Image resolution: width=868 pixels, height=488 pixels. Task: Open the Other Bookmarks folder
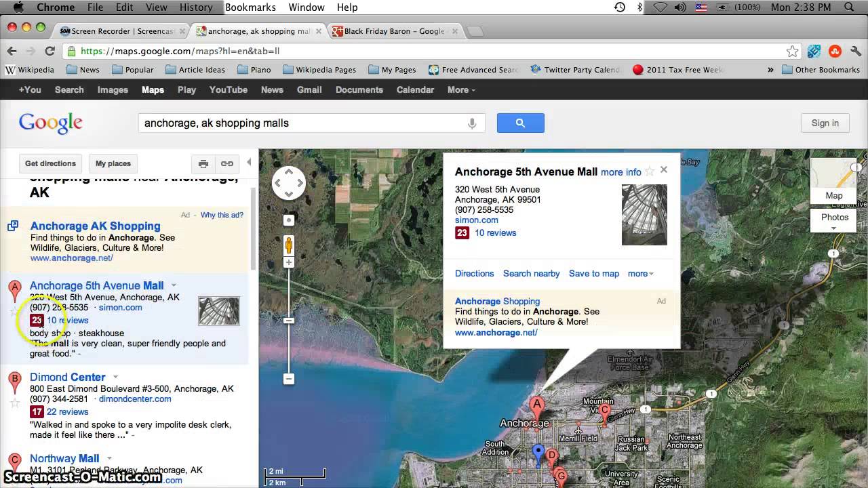pos(821,70)
